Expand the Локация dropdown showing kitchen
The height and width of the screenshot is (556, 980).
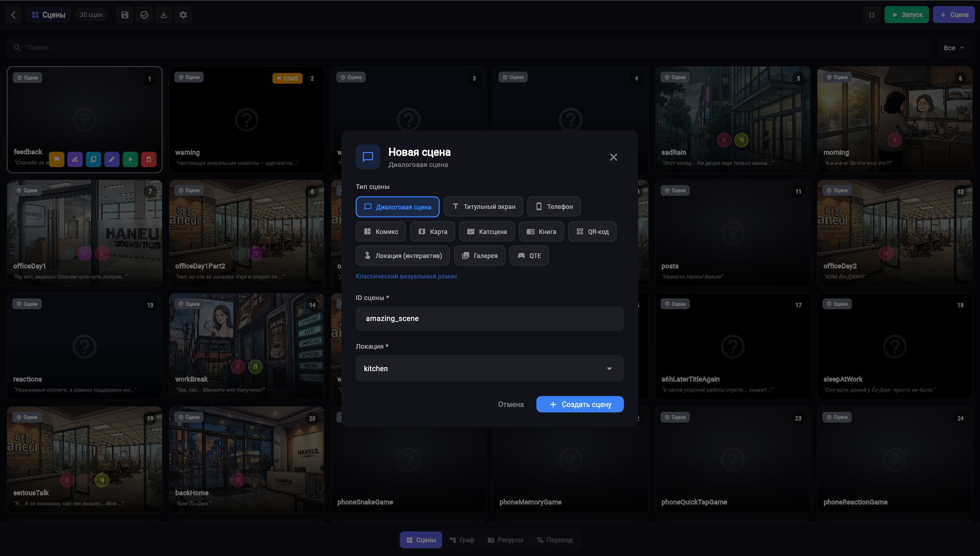click(x=490, y=368)
